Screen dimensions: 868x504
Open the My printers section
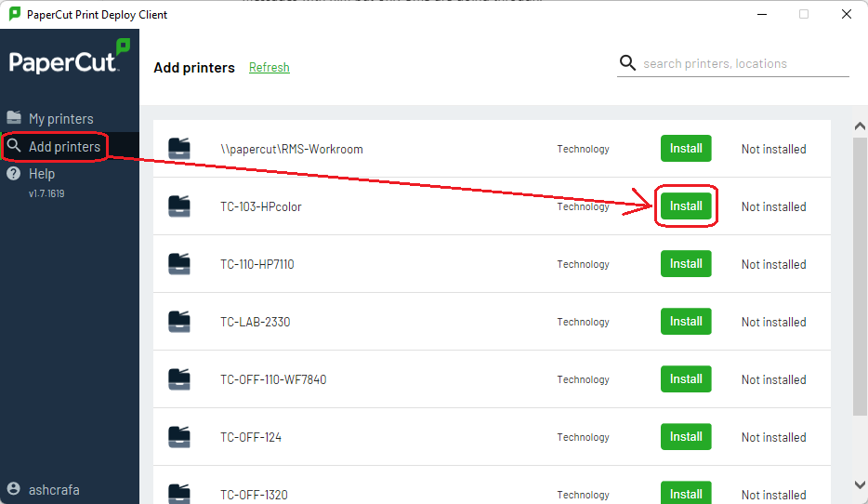(61, 118)
